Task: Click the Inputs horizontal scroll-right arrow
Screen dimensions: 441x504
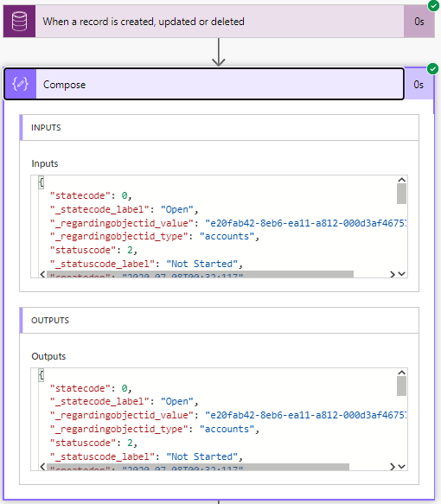Action: 392,274
